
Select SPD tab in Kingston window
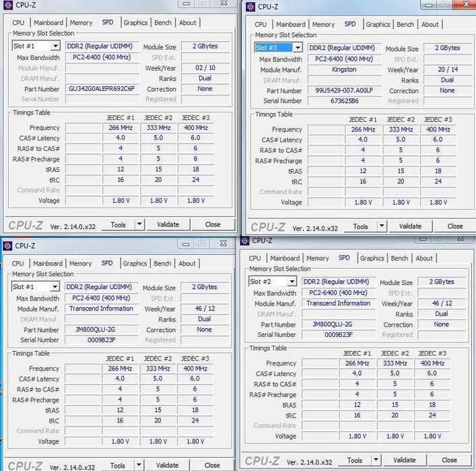[350, 24]
